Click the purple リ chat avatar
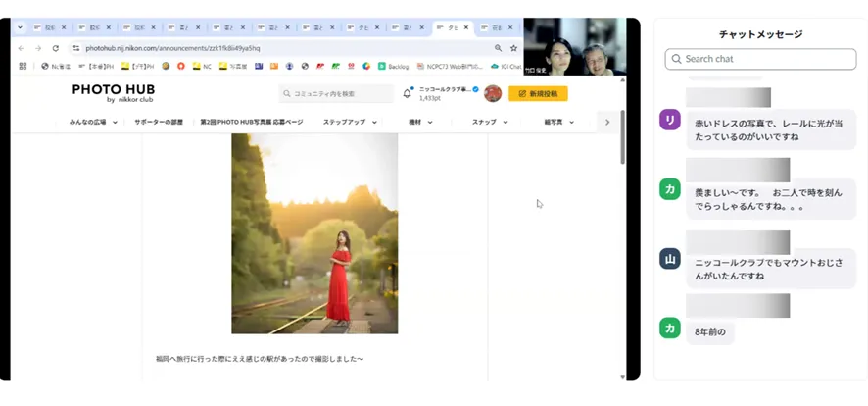Viewport: 868px width, 406px height. 670,120
